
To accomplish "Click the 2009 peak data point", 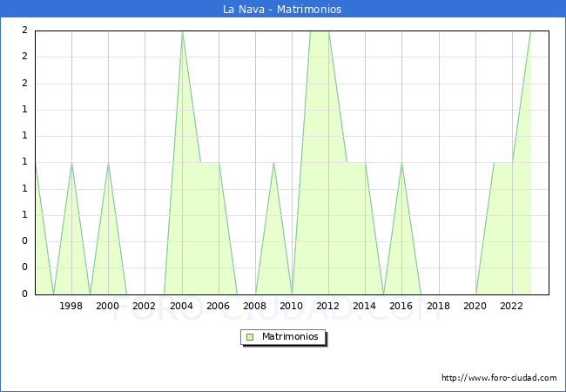I will pos(274,163).
